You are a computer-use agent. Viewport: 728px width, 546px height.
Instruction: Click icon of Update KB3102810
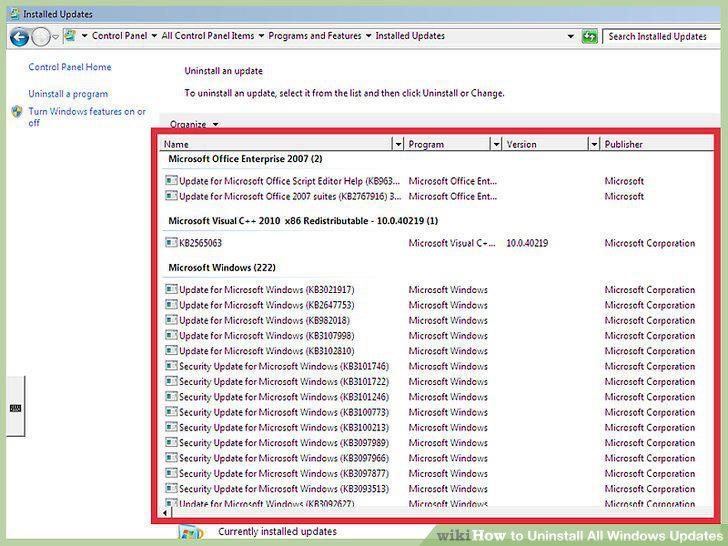171,351
